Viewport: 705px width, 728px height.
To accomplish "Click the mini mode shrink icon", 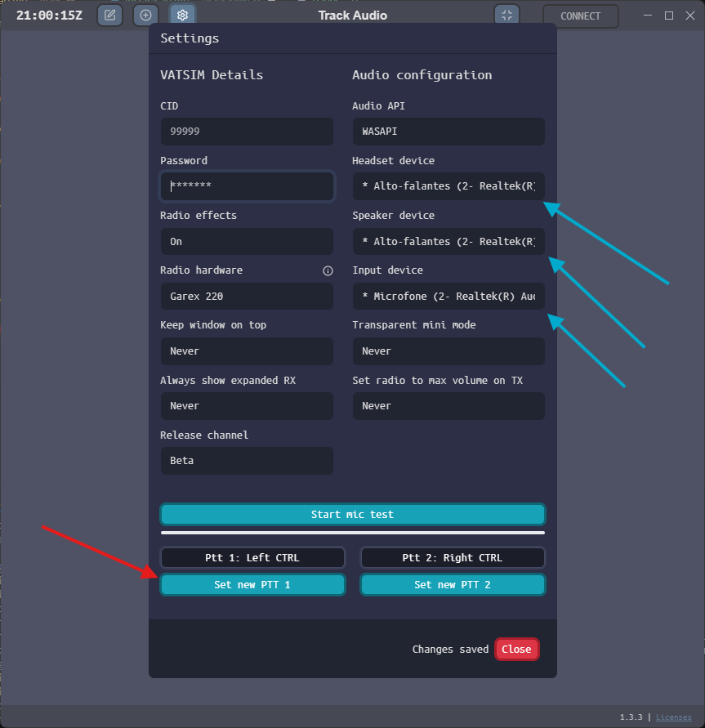I will coord(506,16).
